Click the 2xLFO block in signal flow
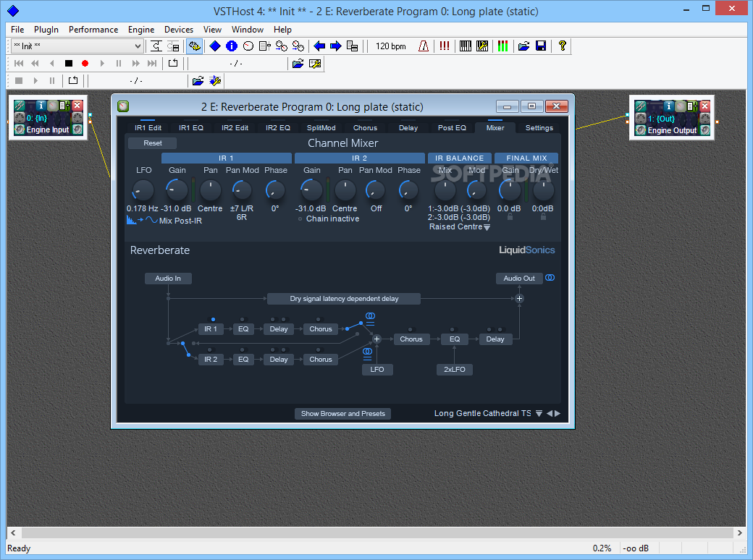Image resolution: width=753 pixels, height=560 pixels. pos(454,370)
